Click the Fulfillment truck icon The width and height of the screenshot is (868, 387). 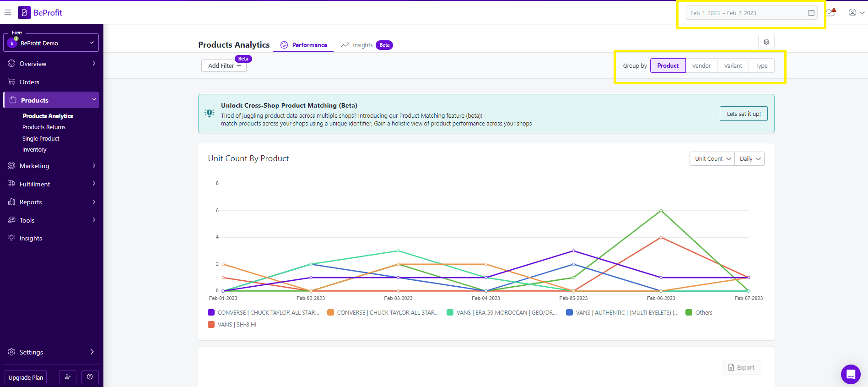11,184
